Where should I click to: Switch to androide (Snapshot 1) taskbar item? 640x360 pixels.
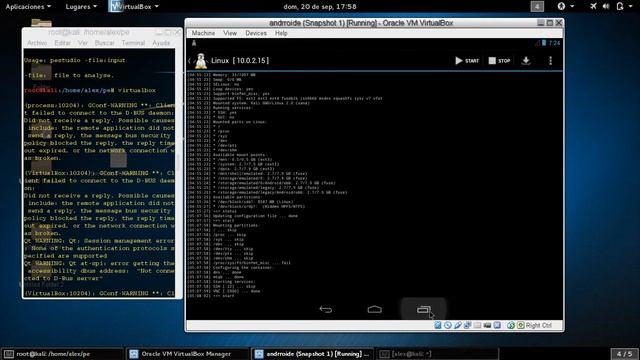[x=312, y=354]
